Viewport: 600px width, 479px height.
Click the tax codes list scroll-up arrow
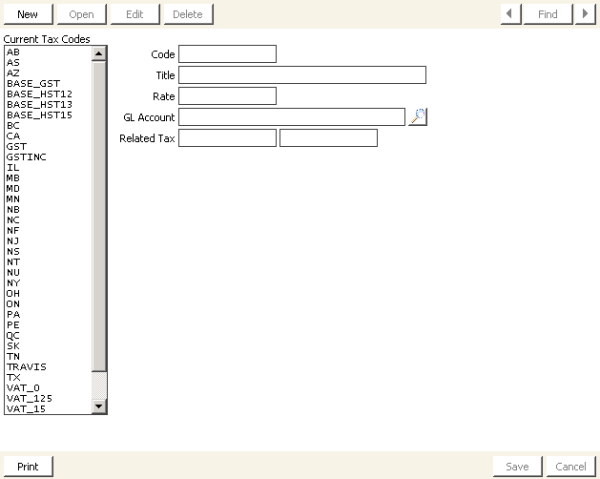99,54
